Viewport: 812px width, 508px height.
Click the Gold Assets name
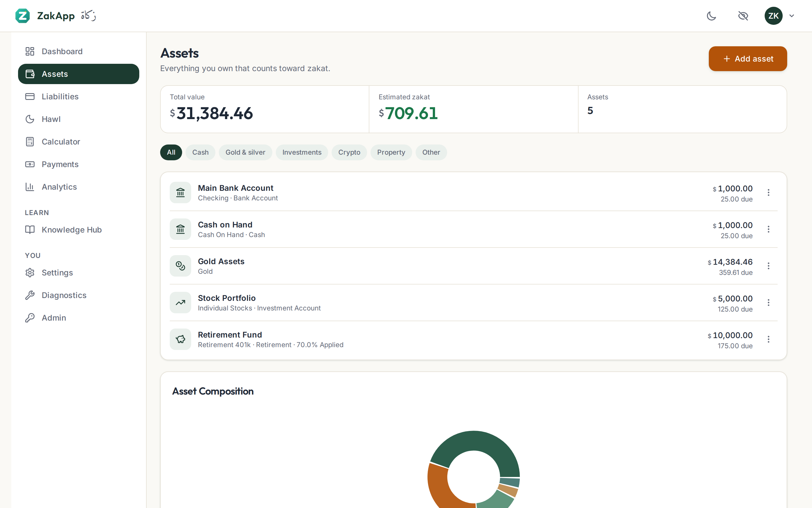click(x=221, y=261)
